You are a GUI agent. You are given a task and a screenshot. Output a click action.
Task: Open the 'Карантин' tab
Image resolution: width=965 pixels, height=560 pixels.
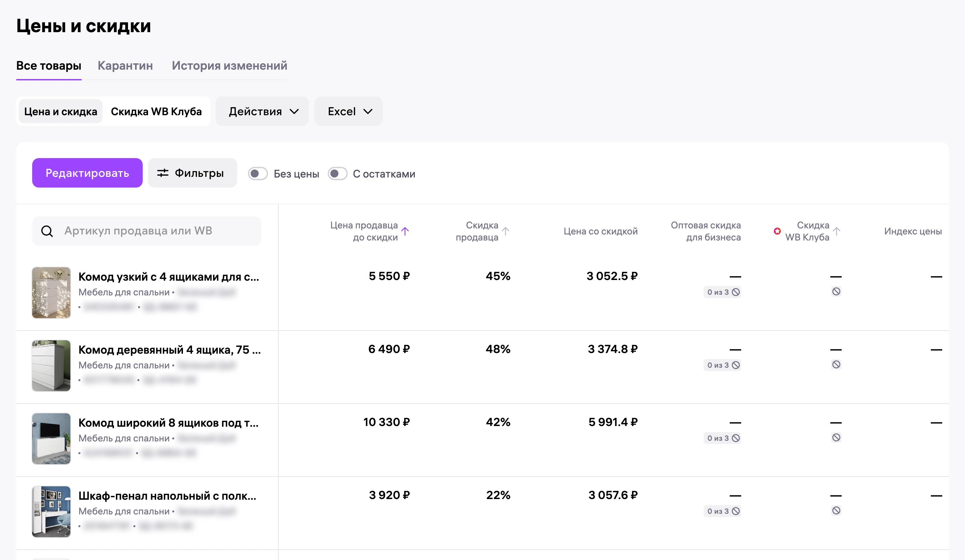125,65
